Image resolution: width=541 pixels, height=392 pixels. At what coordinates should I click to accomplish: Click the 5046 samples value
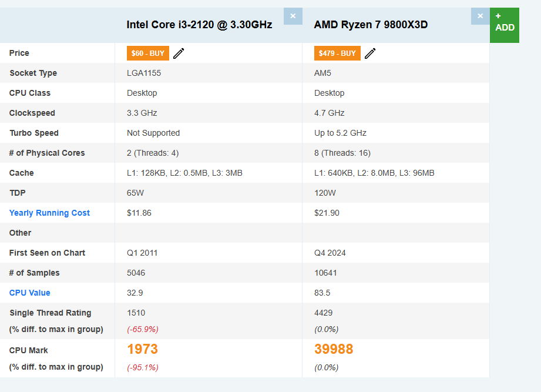pyautogui.click(x=136, y=273)
